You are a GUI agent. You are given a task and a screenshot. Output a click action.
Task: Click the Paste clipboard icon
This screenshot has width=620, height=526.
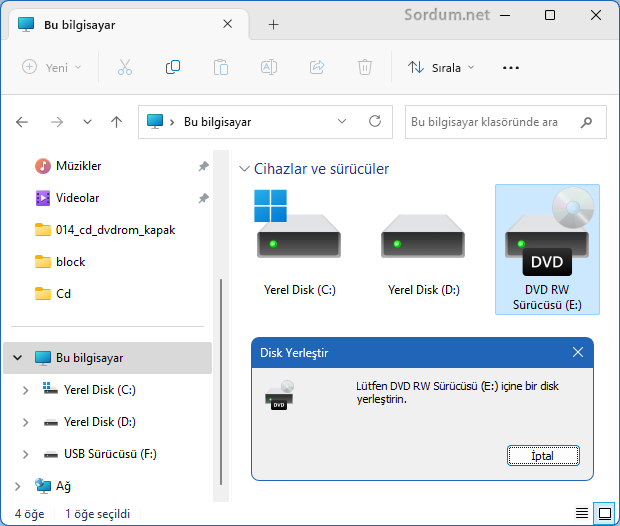[x=221, y=67]
